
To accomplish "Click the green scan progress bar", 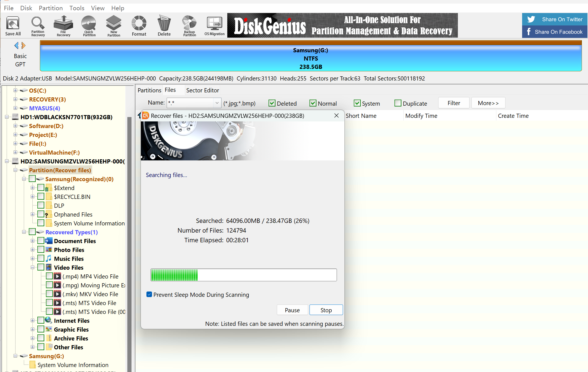I will [244, 275].
